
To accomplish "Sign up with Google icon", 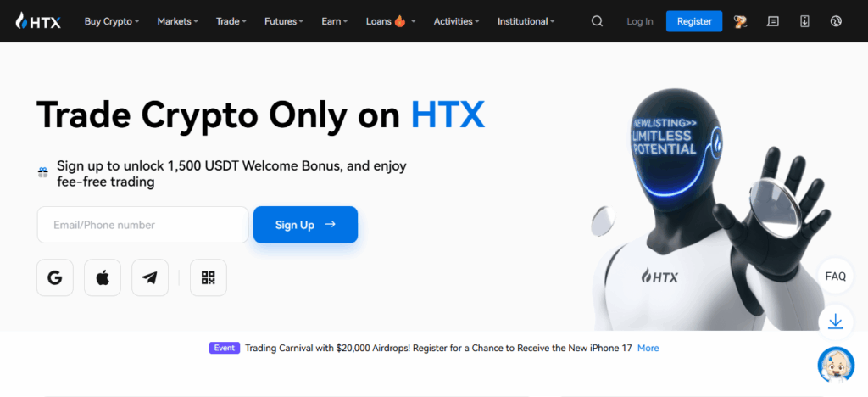I will click(x=55, y=277).
